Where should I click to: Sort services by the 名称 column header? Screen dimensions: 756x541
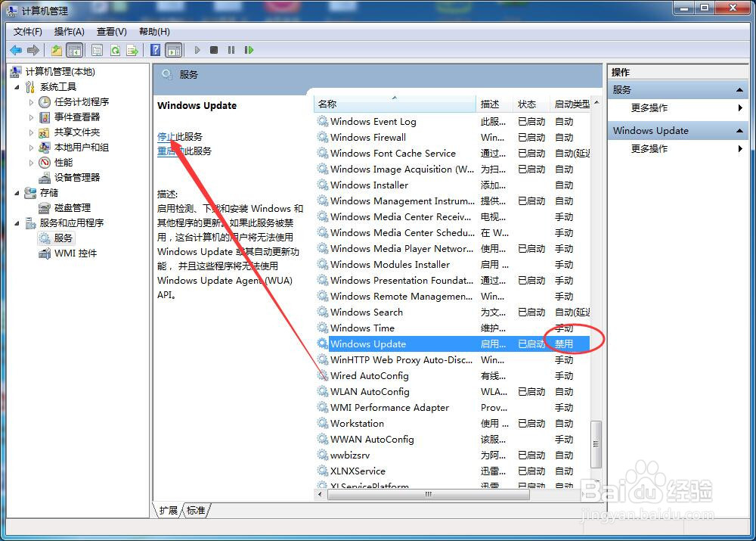click(x=395, y=104)
